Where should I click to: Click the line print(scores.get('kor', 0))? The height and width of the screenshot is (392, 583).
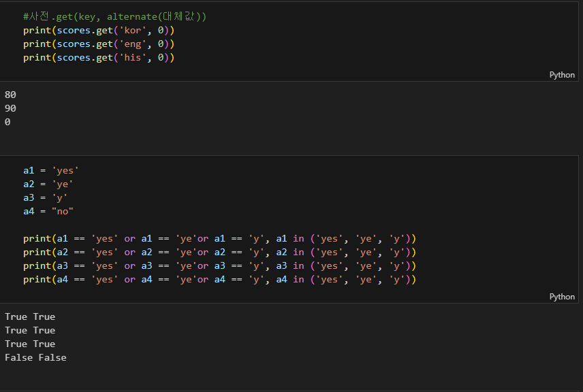coord(99,31)
